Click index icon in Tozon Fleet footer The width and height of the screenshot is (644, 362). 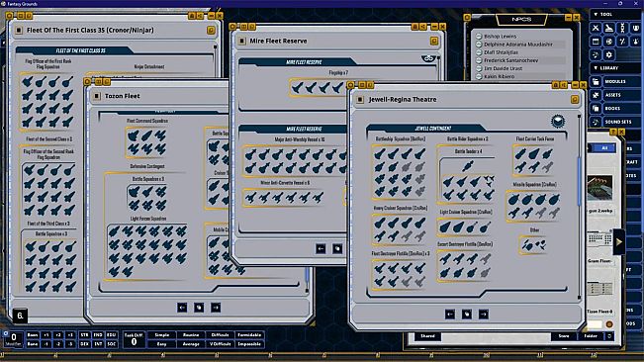coord(199,308)
